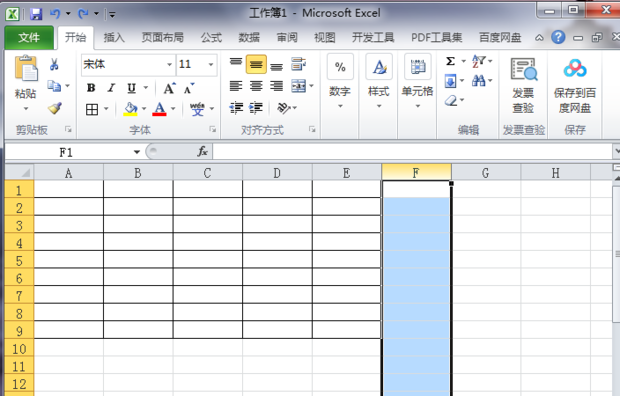
Task: Open the Name Box dropdown arrow
Action: [136, 152]
